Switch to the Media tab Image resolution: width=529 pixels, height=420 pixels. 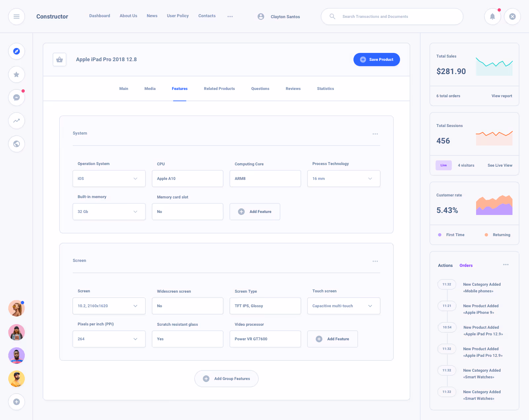pos(150,89)
